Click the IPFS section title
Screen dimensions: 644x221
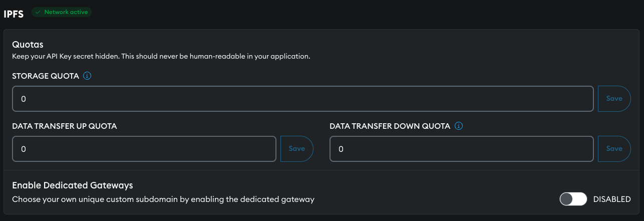[14, 14]
